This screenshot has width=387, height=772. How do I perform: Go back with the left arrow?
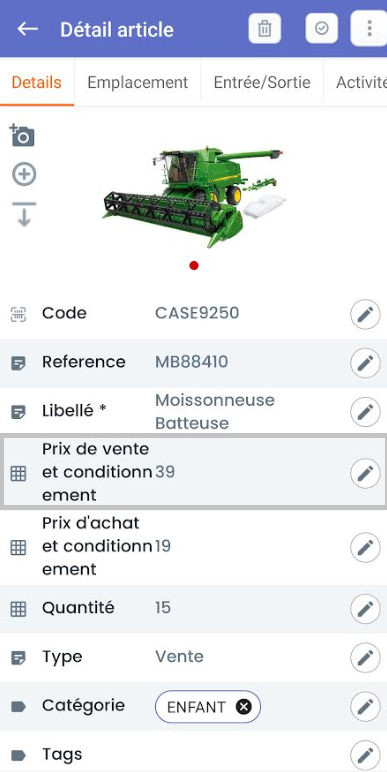[28, 29]
